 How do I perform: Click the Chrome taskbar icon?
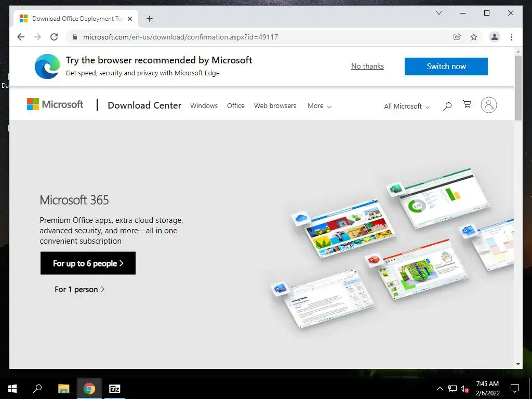(89, 389)
